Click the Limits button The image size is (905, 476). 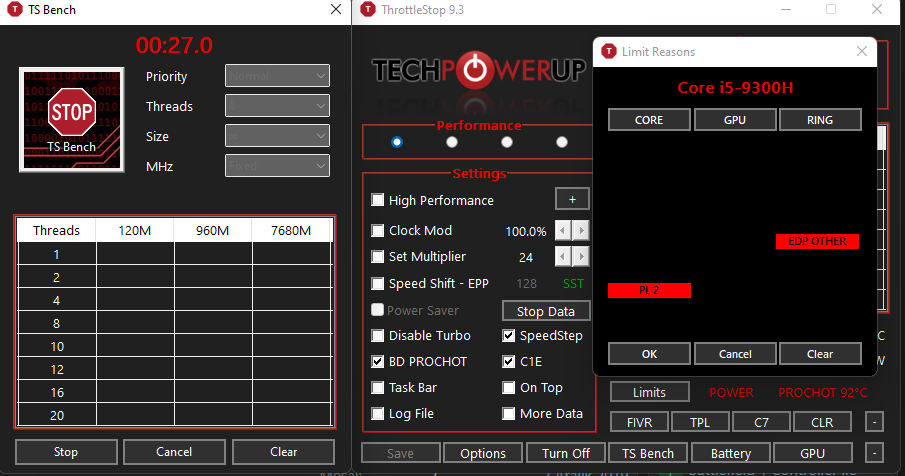[649, 392]
